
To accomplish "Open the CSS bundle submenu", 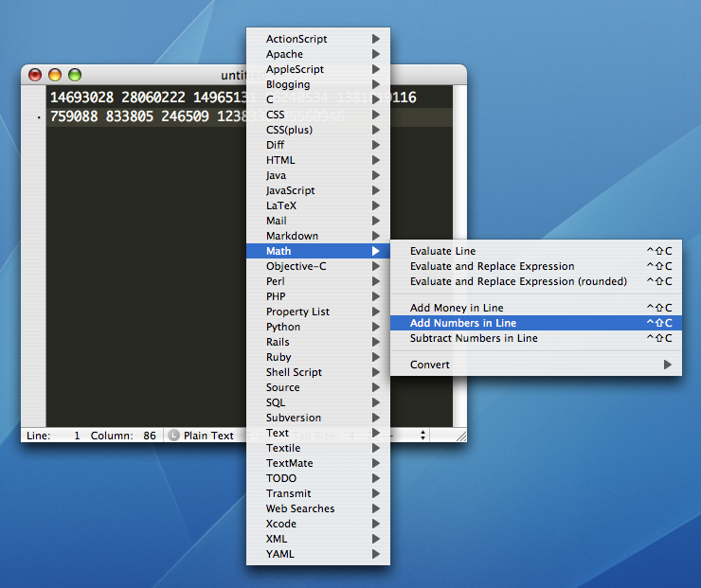I will (318, 115).
